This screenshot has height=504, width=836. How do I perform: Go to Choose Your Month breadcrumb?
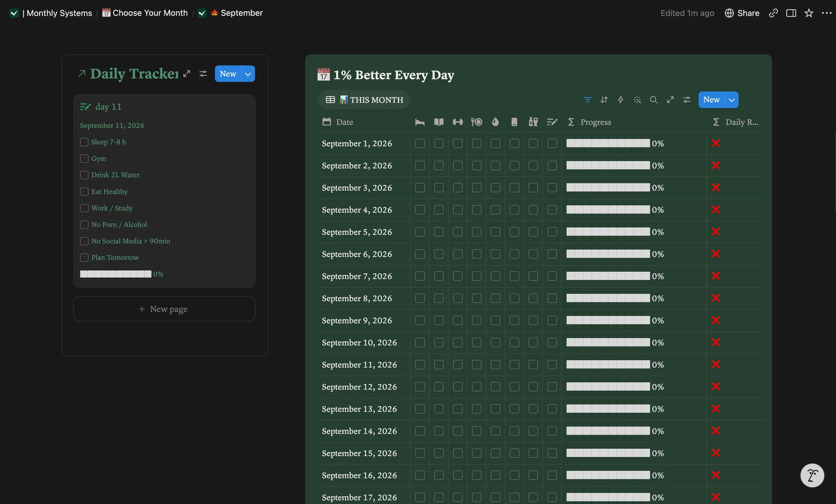[x=145, y=13]
